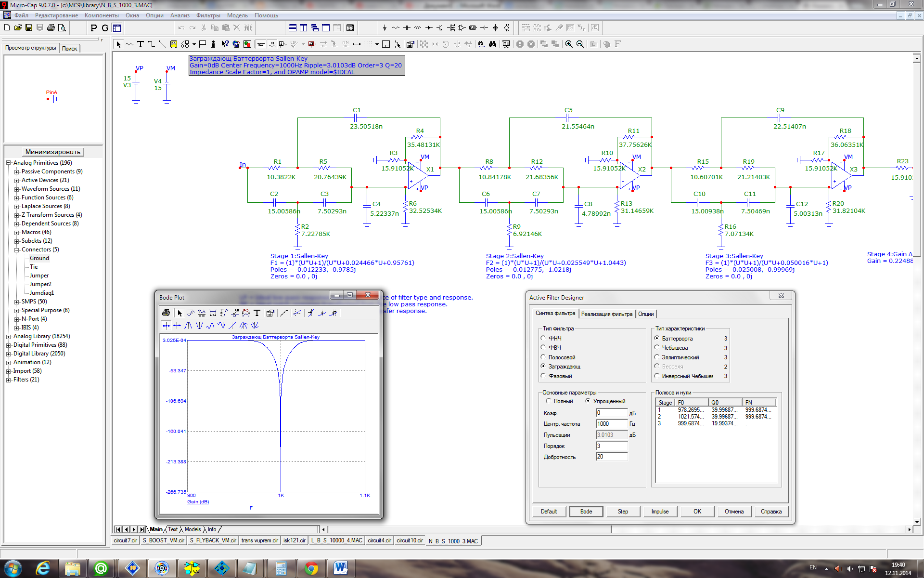The image size is (924, 578).
Task: Select the resistor component icon
Action: tap(395, 28)
